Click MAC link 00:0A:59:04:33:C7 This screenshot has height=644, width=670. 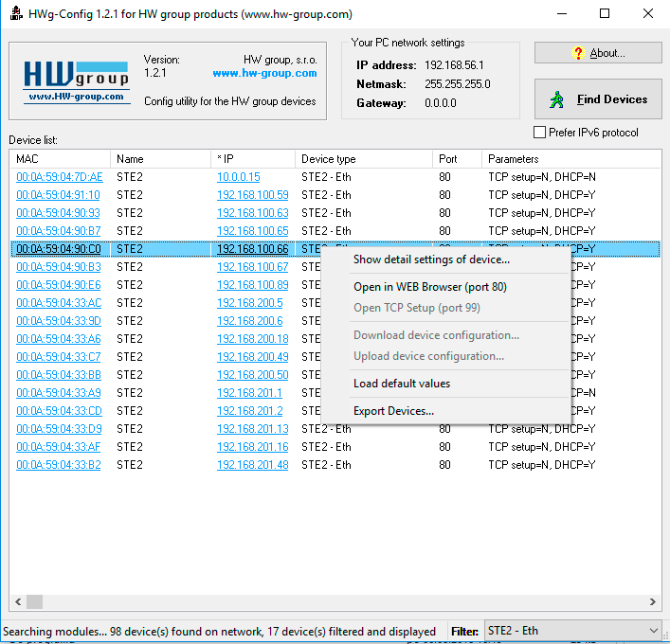tap(59, 357)
